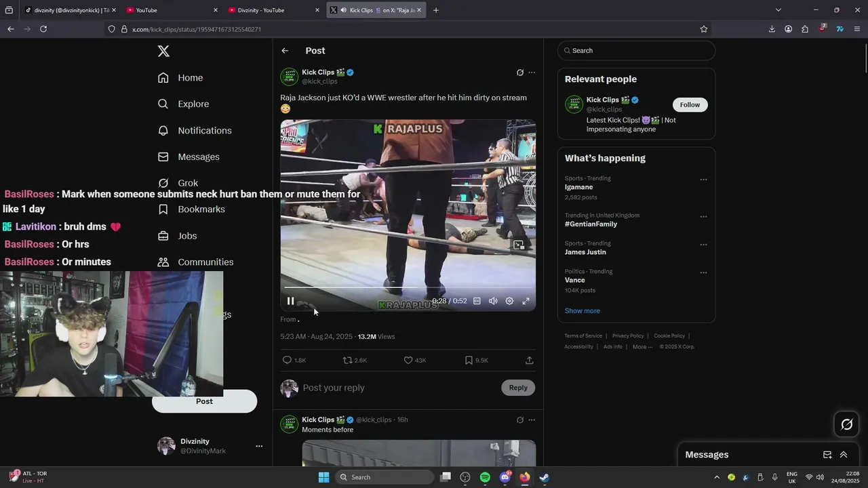Expand the Messages drawer

tap(844, 455)
